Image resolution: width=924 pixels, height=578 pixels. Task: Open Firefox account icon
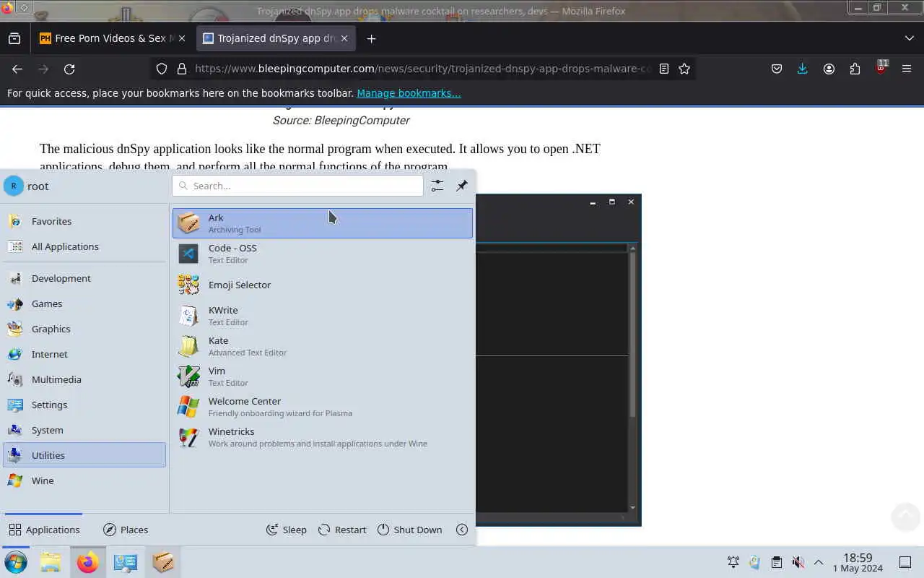click(829, 69)
